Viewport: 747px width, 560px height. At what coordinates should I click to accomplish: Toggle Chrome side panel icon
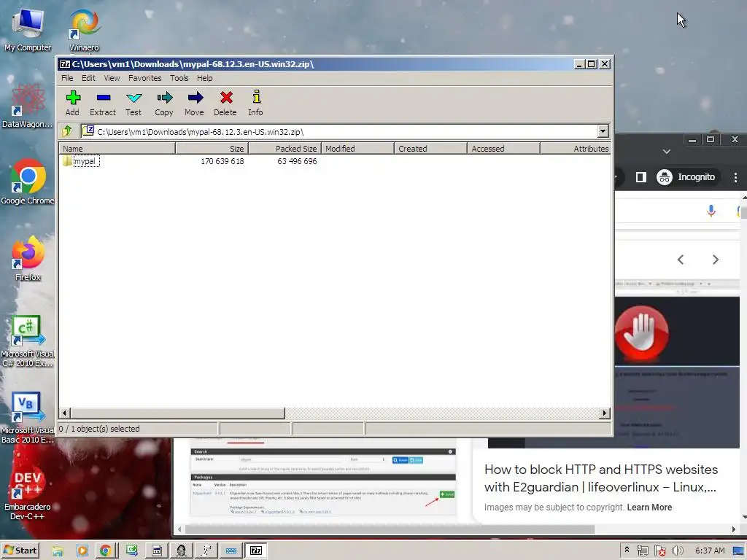click(640, 177)
